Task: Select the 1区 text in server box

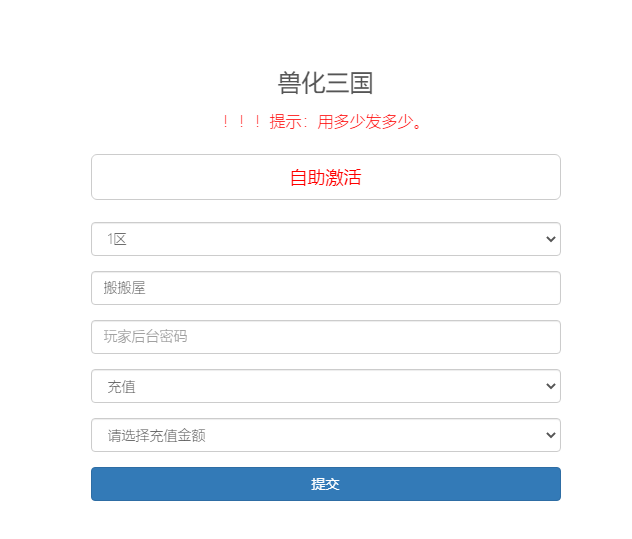Action: [117, 239]
